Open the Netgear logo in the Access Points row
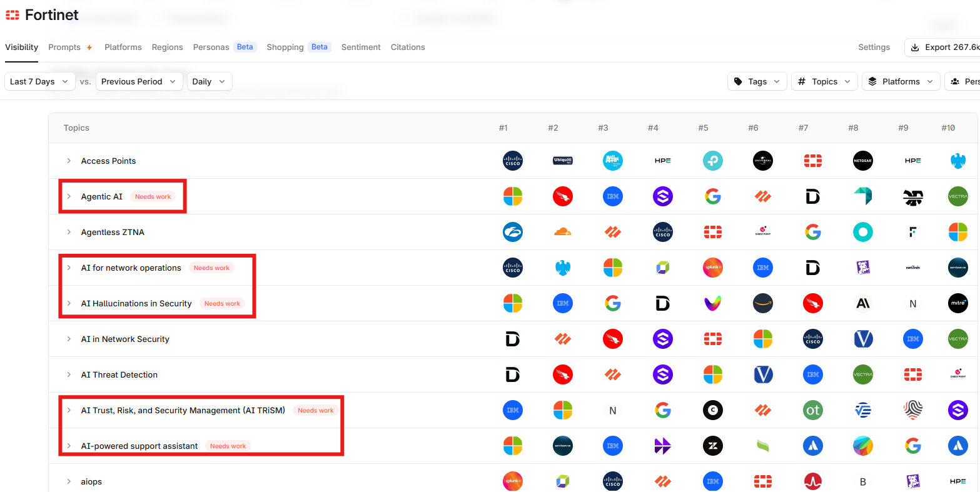This screenshot has height=492, width=980. (x=863, y=161)
